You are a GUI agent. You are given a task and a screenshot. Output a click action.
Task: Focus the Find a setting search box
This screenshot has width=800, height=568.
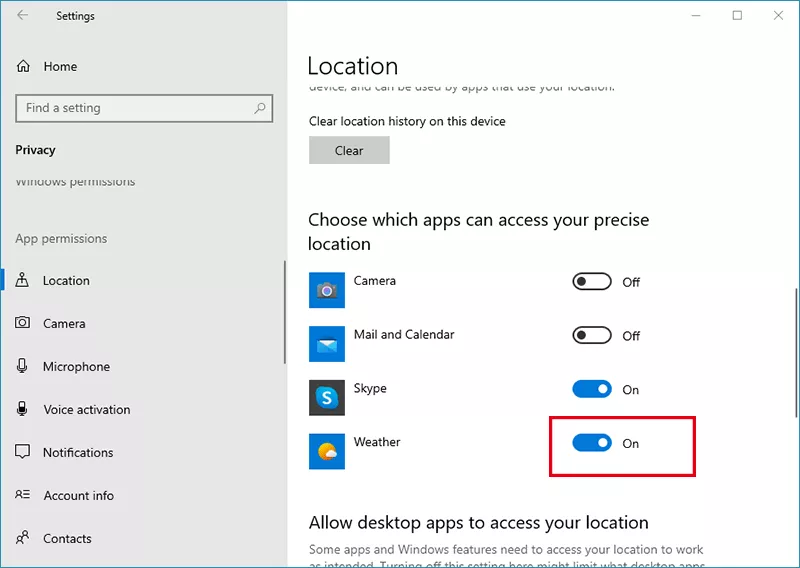[144, 108]
